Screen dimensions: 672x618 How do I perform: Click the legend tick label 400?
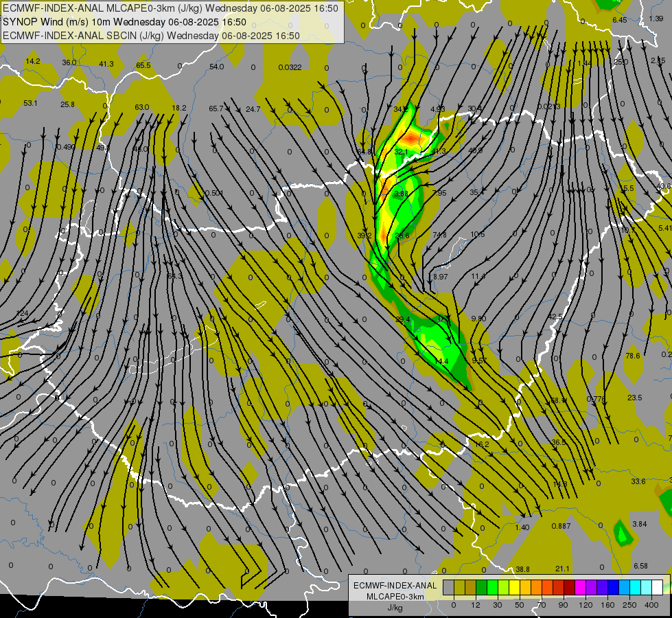pyautogui.click(x=651, y=605)
